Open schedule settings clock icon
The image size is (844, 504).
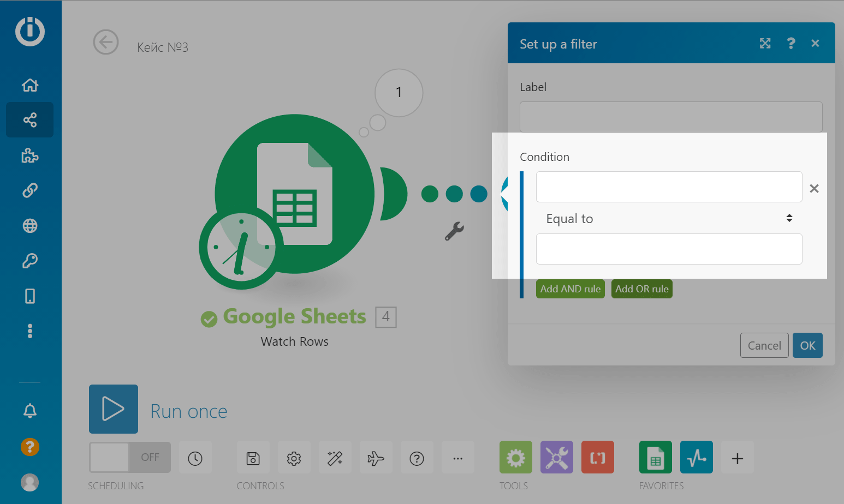tap(195, 458)
